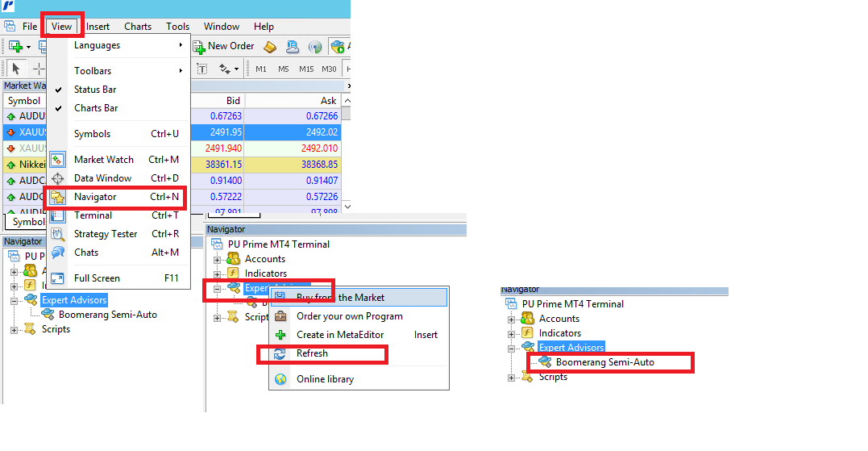
Task: Click the Online library globe icon
Action: coord(280,379)
